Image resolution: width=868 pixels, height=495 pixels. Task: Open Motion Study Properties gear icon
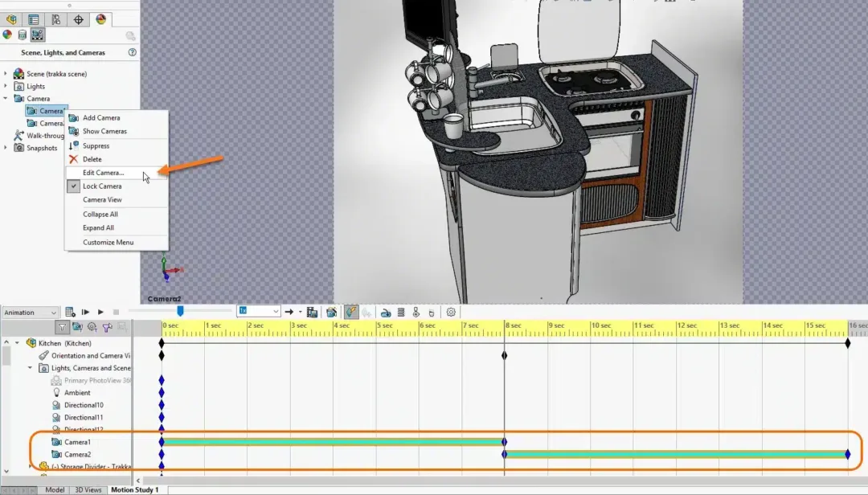pyautogui.click(x=451, y=313)
